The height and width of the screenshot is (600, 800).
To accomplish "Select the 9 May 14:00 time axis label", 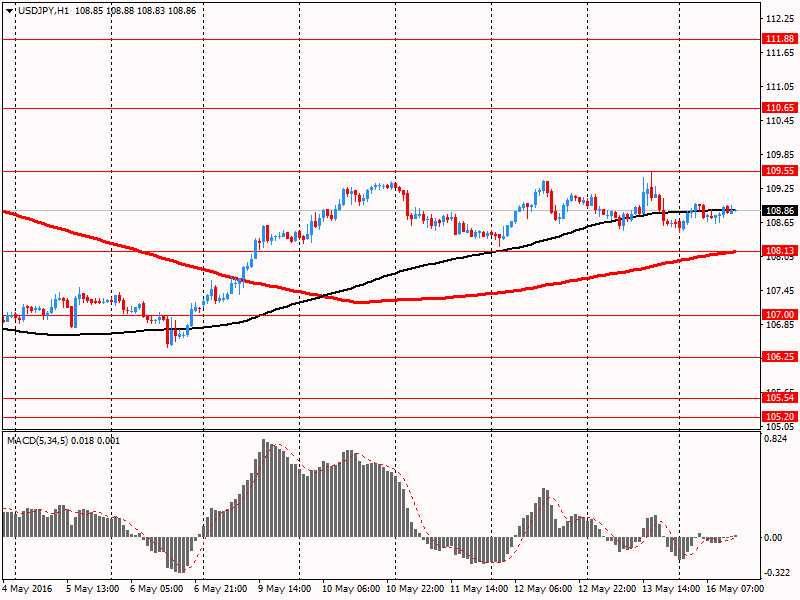I will [x=285, y=589].
